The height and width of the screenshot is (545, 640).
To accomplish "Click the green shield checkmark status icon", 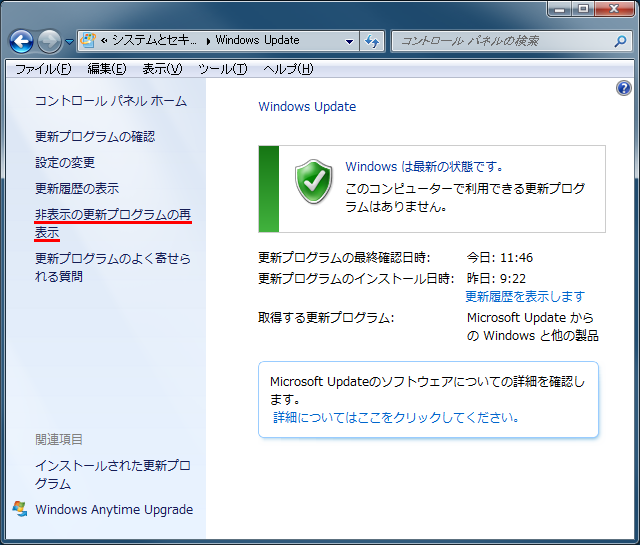I will pyautogui.click(x=312, y=181).
